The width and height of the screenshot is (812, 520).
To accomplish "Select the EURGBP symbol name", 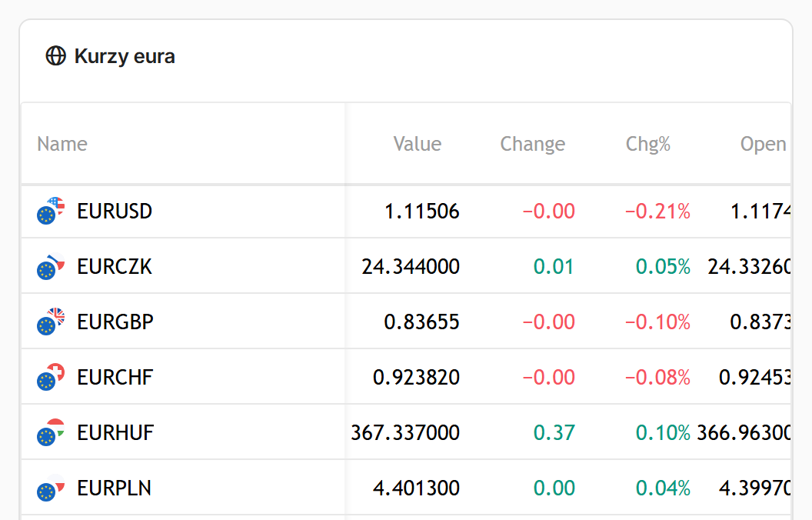I will point(115,322).
